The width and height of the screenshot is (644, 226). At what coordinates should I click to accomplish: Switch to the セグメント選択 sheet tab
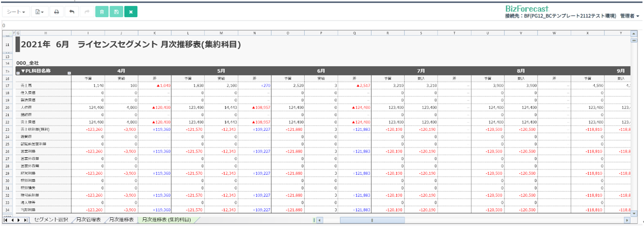coord(51,220)
